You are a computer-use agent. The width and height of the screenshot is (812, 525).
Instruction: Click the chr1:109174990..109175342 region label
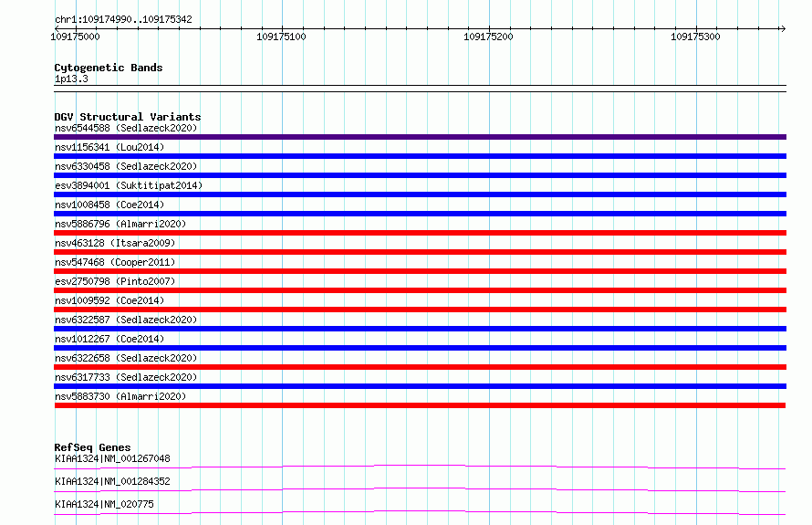point(123,19)
